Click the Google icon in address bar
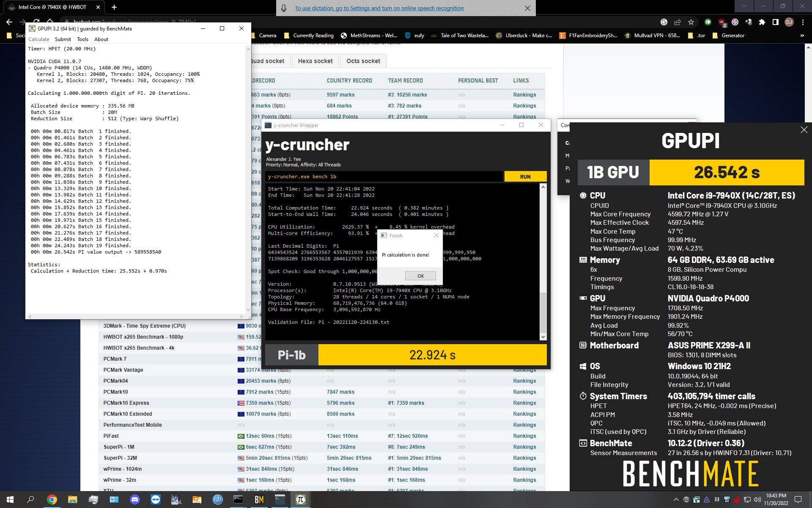Screen dimensions: 812x508 coord(664,22)
